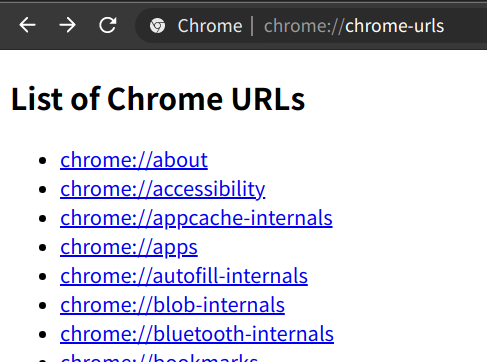Reload the current page

click(x=108, y=25)
